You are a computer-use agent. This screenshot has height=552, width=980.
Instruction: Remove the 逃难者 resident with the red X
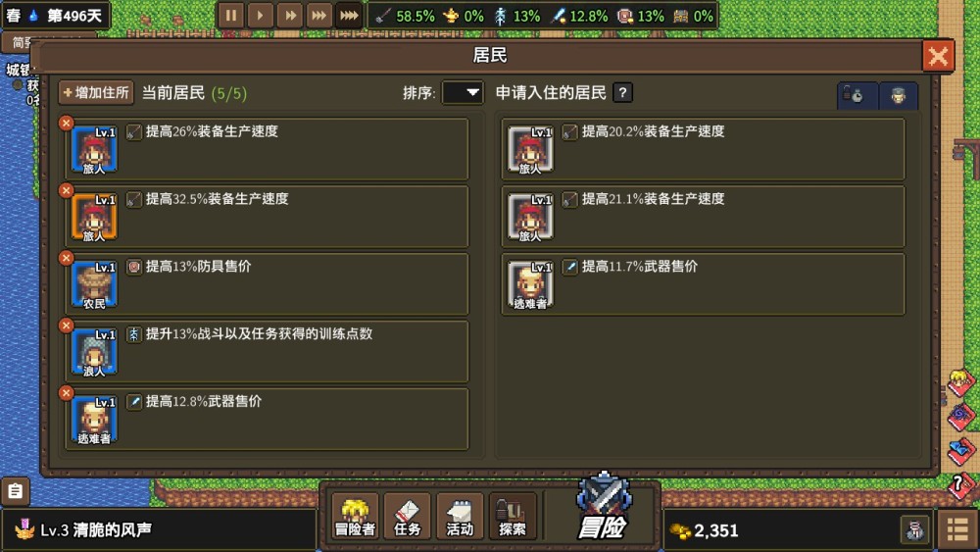click(x=67, y=393)
